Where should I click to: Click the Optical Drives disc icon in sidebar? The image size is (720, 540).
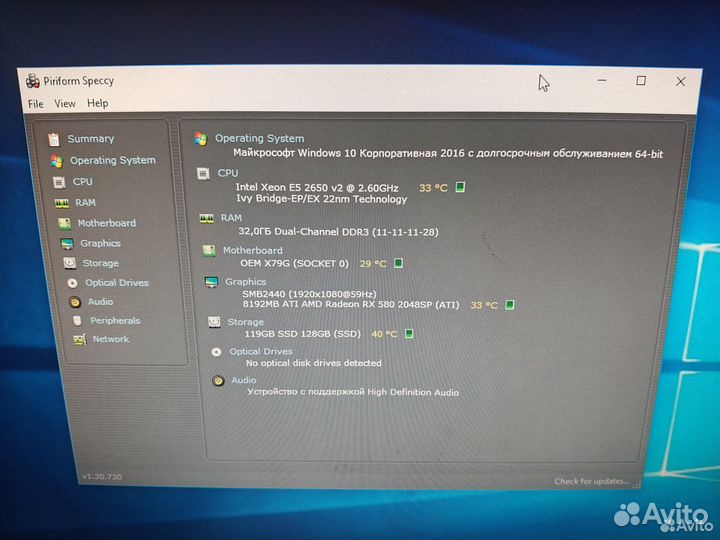[73, 283]
